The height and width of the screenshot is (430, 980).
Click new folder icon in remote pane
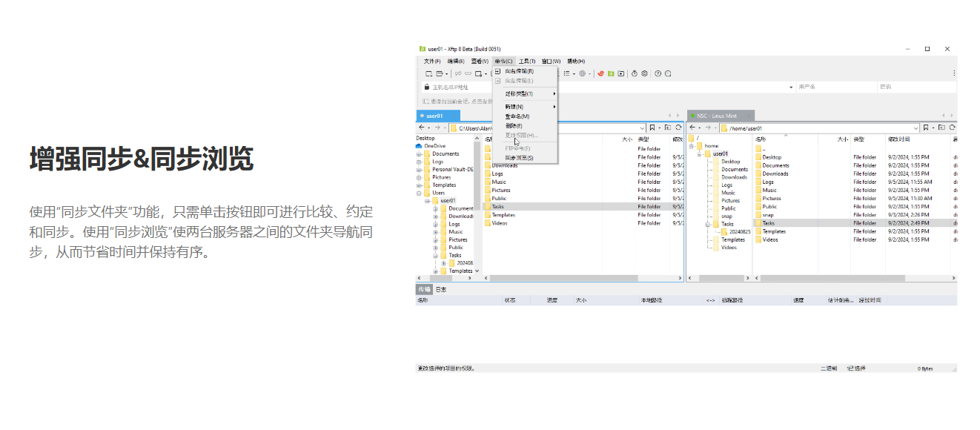tap(941, 128)
